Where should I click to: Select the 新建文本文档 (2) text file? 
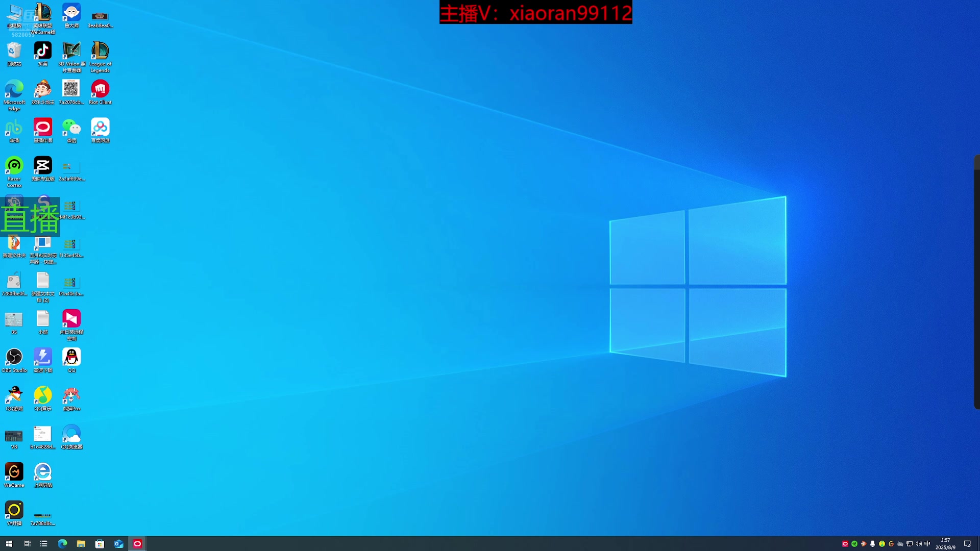point(43,287)
